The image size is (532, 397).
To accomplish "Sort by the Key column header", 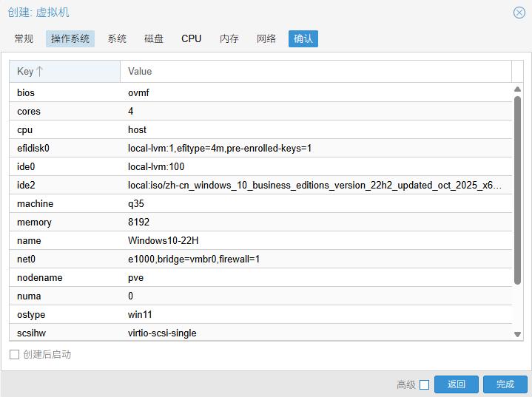I will coord(64,71).
